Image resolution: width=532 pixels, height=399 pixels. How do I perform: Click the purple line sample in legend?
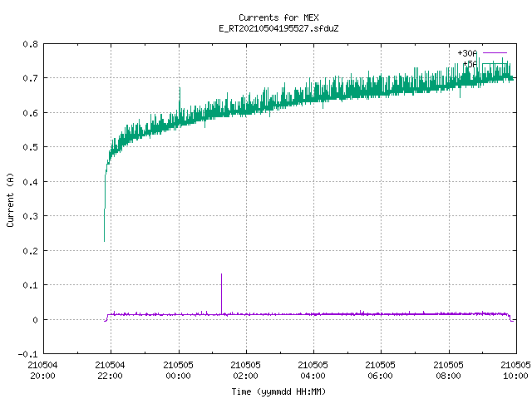(495, 53)
